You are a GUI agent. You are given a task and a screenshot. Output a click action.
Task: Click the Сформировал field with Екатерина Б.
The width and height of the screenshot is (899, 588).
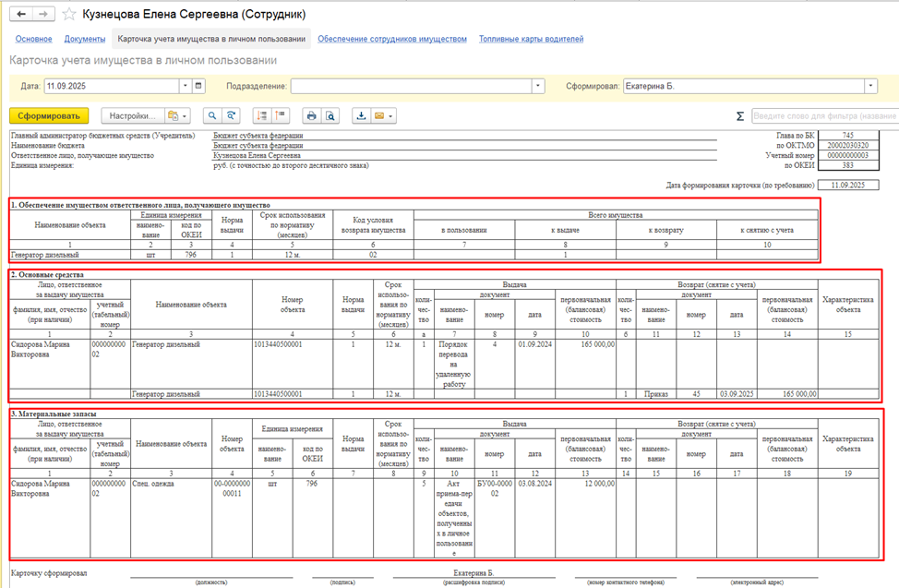(744, 86)
